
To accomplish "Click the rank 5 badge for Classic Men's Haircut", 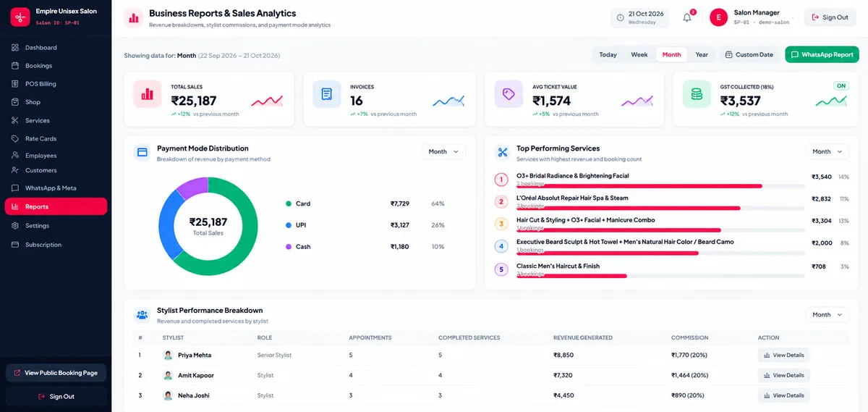I will coord(501,269).
